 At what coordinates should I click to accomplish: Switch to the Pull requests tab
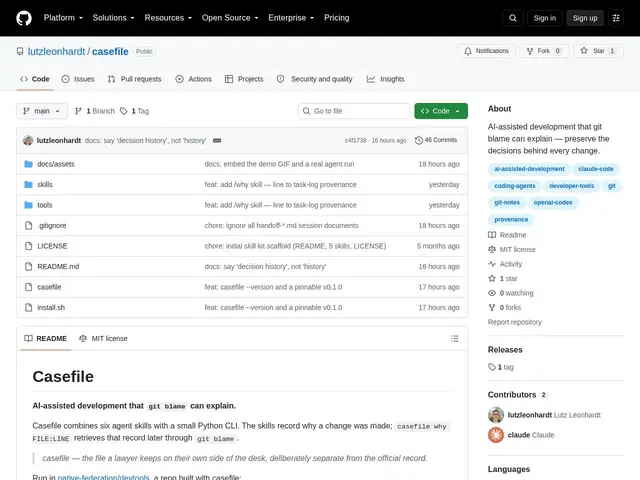point(134,79)
